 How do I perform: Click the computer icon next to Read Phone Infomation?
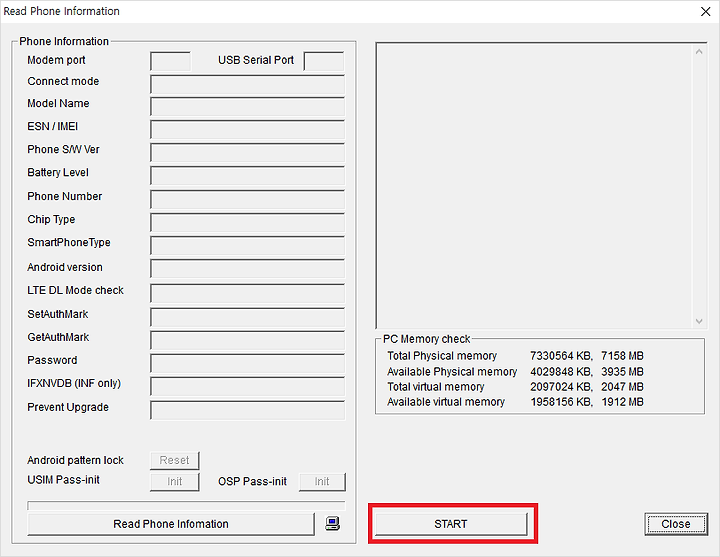point(332,523)
